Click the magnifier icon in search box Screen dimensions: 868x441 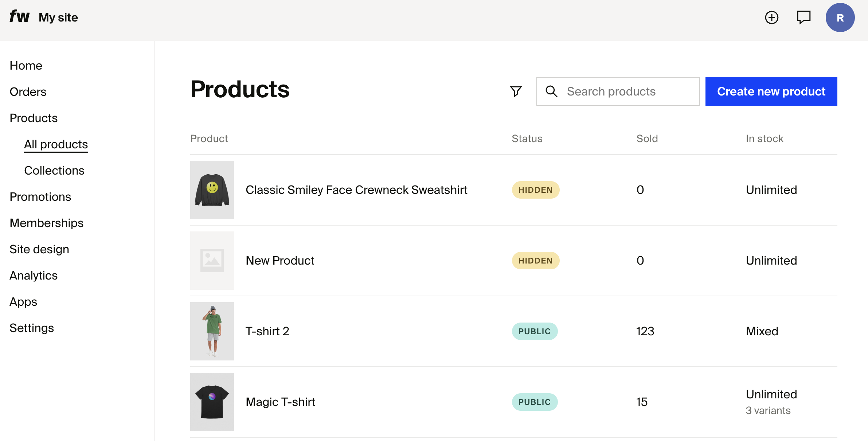(551, 91)
